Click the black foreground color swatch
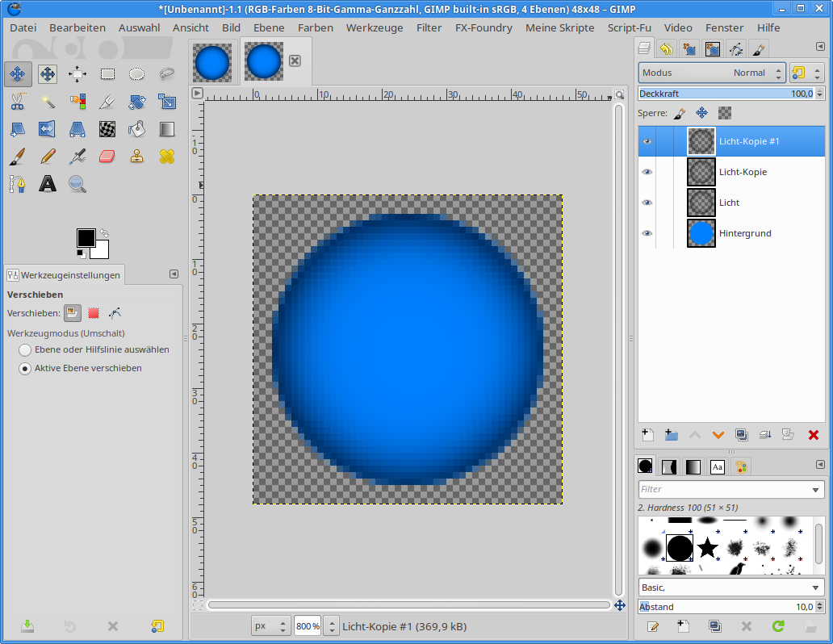 pos(86,237)
